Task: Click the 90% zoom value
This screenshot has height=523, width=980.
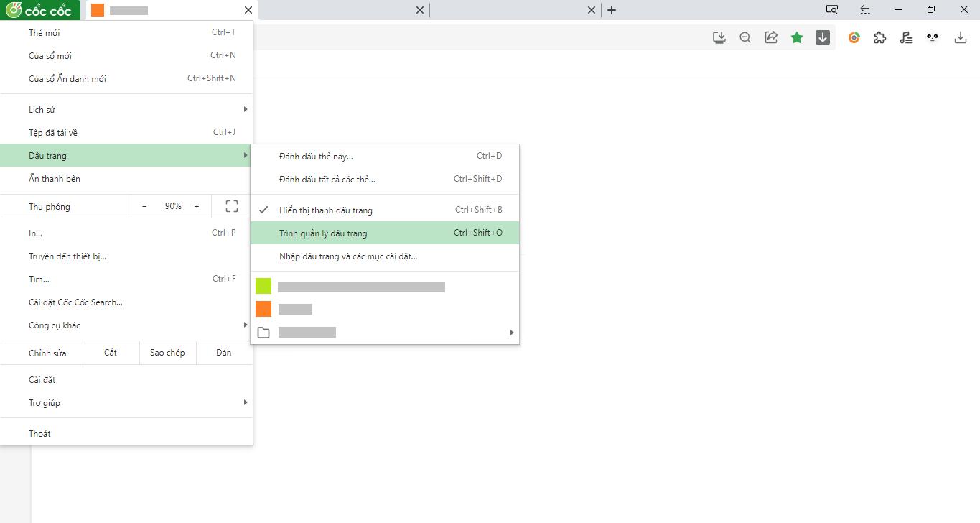Action: pos(173,206)
